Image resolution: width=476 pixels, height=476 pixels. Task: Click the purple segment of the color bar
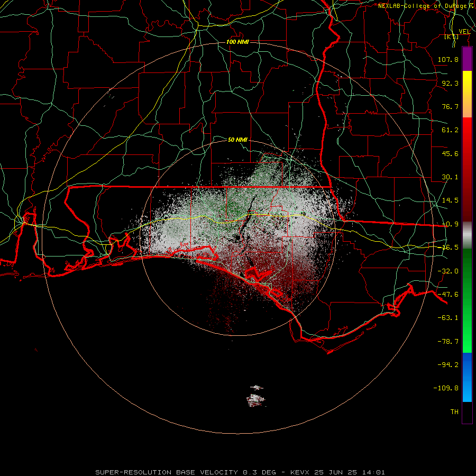click(x=467, y=59)
